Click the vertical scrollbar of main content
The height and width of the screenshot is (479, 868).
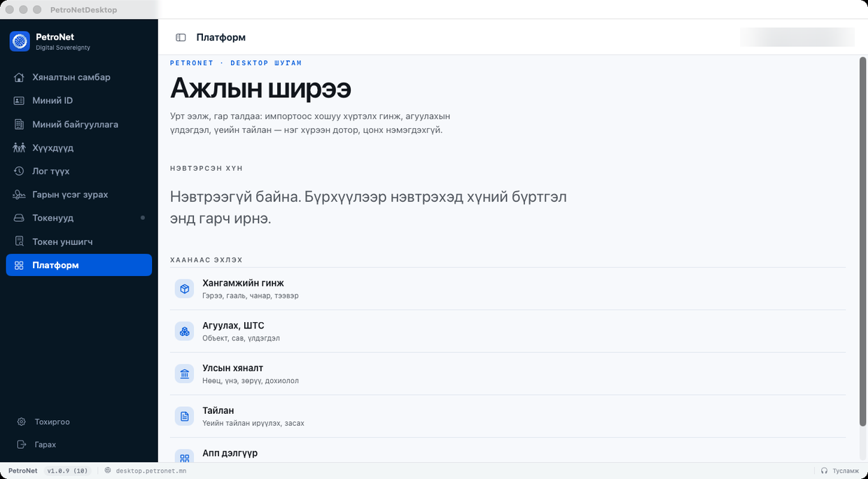862,241
